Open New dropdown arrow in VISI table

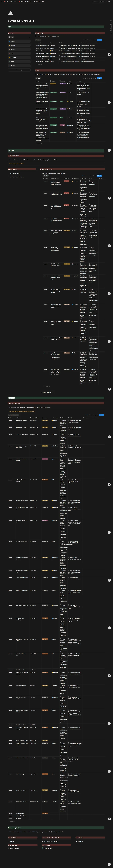pyautogui.click(x=101, y=78)
